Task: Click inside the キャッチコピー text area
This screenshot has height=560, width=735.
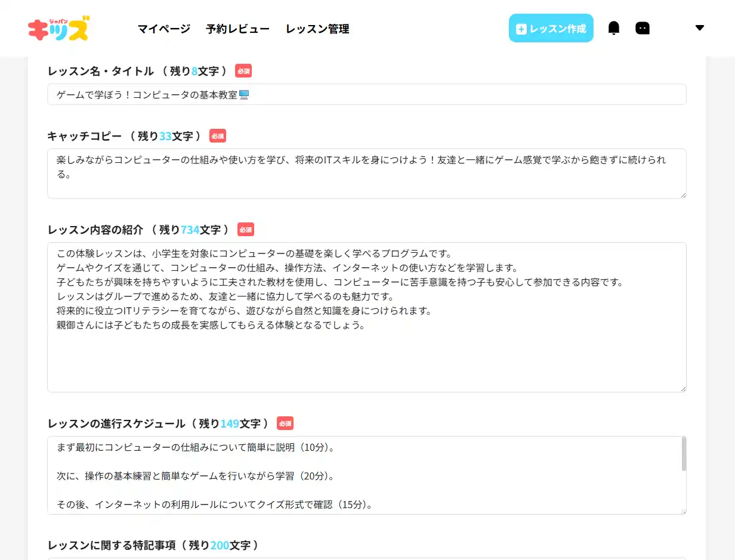Action: pos(366,179)
